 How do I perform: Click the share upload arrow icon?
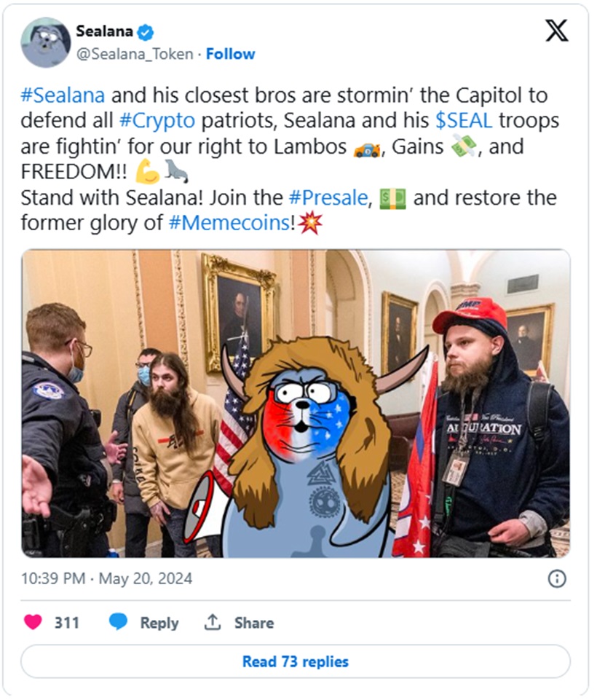click(x=213, y=622)
